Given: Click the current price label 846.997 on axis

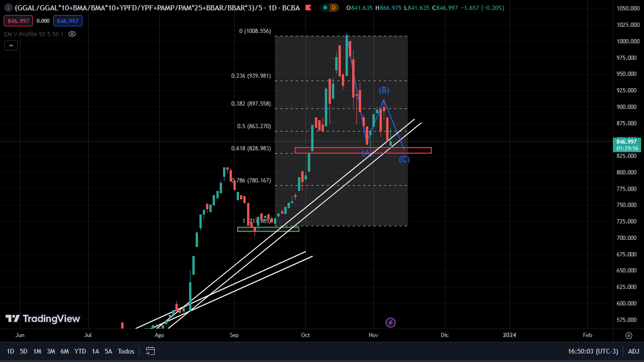Looking at the screenshot, I should [626, 141].
